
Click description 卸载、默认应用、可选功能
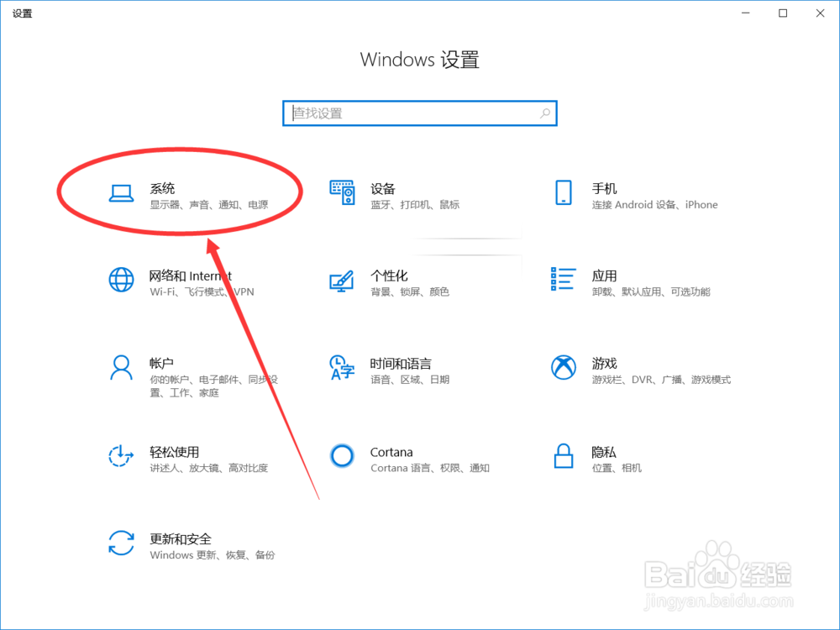(651, 292)
